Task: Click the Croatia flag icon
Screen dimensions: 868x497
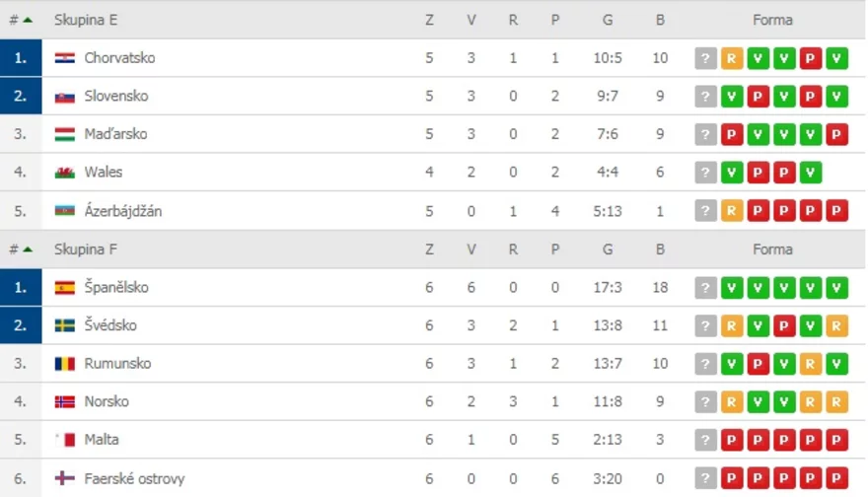Action: 65,58
